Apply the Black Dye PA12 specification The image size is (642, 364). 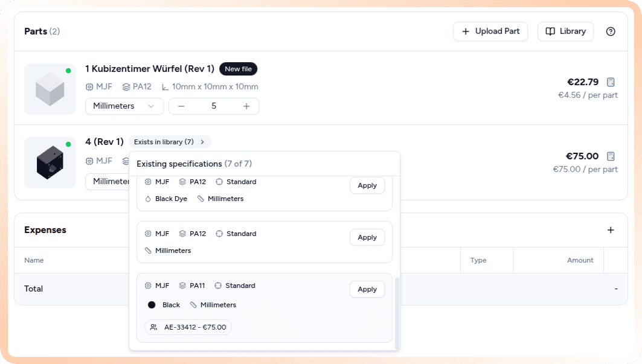367,186
